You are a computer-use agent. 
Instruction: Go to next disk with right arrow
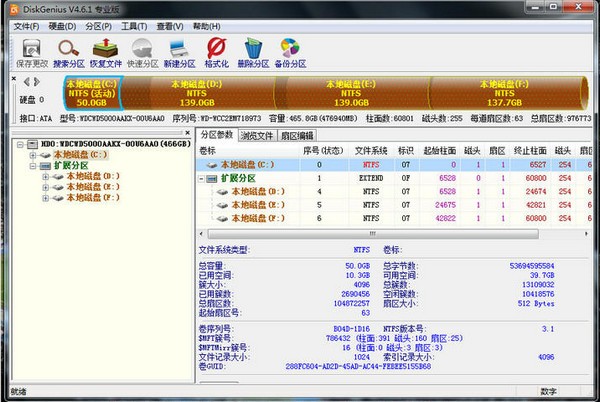[37, 81]
